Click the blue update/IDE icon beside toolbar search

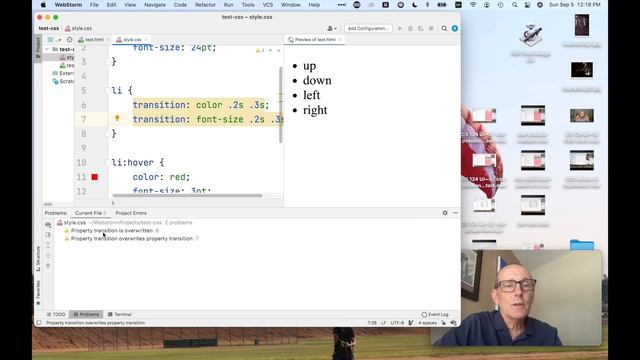[455, 28]
